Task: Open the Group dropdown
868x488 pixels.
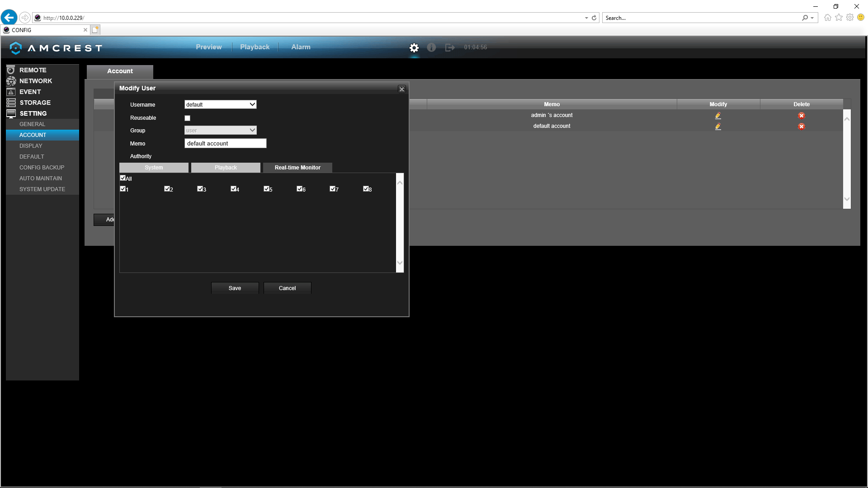Action: (x=221, y=130)
